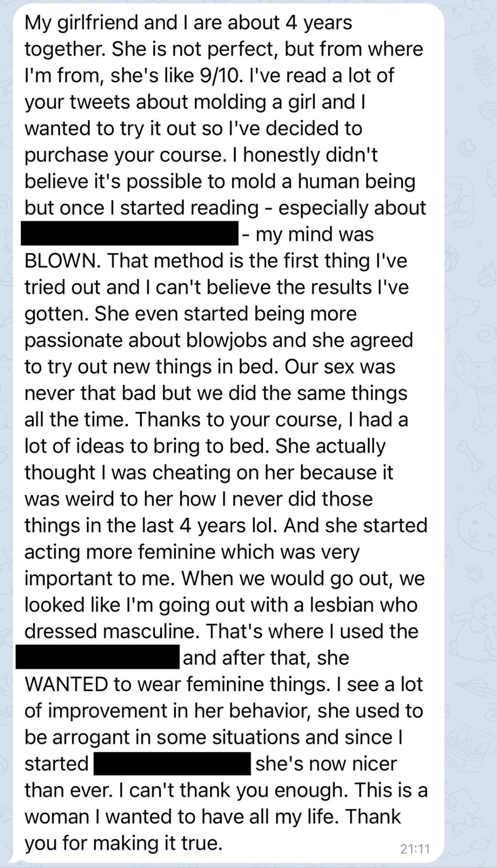Click the black redaction bar after "especially about"
This screenshot has width=497, height=868.
[x=130, y=233]
